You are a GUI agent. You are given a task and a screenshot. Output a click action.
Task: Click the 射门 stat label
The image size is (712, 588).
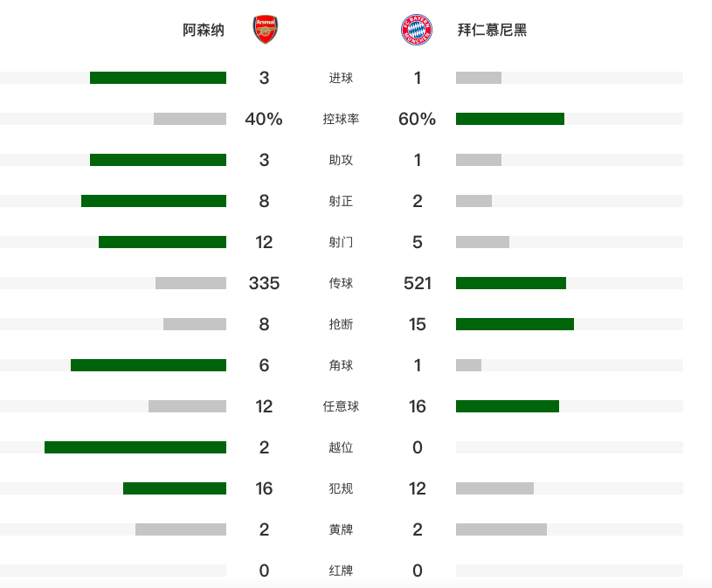click(x=341, y=242)
